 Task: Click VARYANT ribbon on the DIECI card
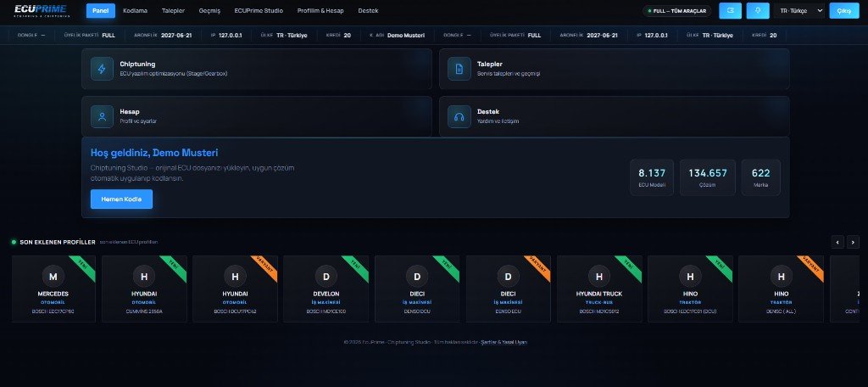[538, 266]
